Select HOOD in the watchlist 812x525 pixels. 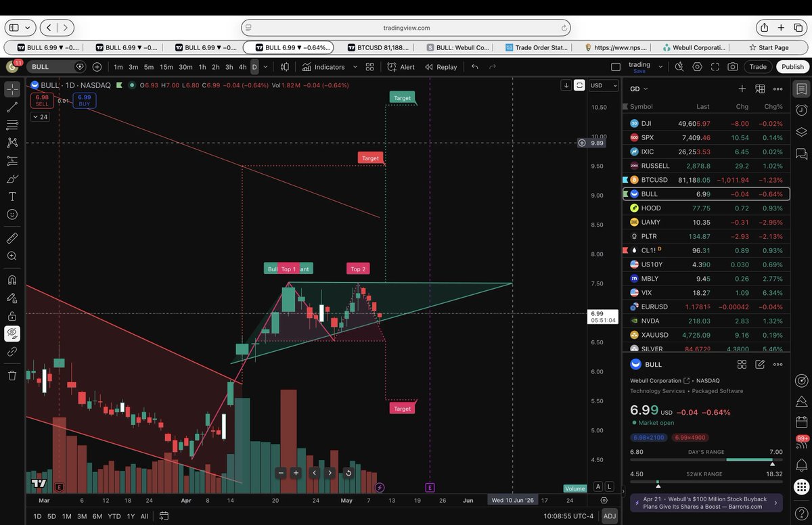(706, 208)
